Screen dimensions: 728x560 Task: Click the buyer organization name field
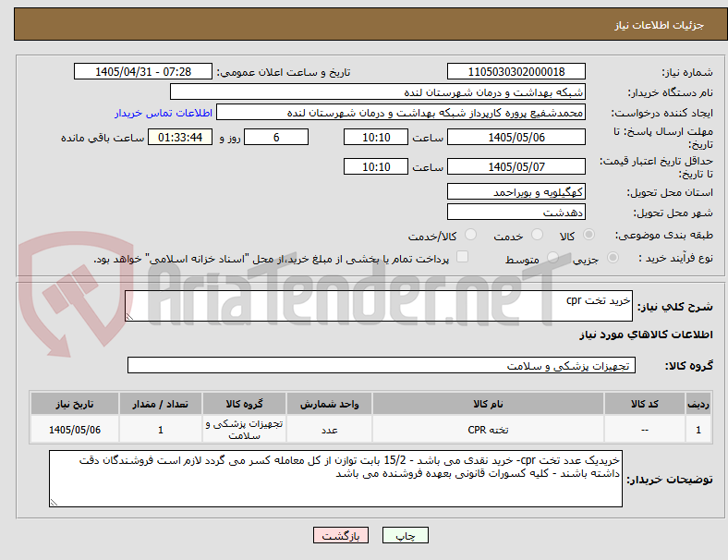click(378, 91)
